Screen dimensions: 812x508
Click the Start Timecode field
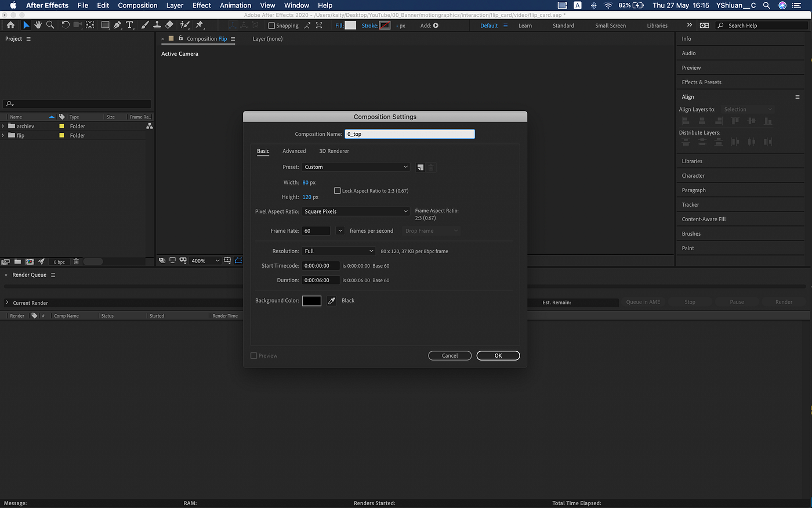point(321,266)
